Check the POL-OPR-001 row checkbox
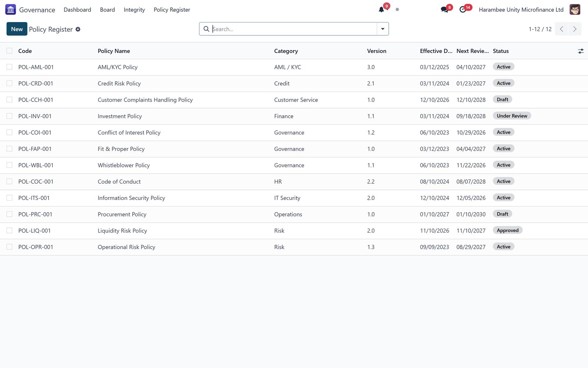 tap(10, 247)
